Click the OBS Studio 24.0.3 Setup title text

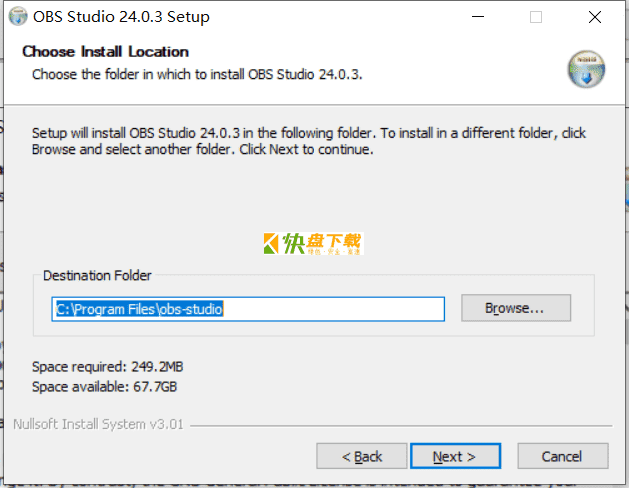121,17
